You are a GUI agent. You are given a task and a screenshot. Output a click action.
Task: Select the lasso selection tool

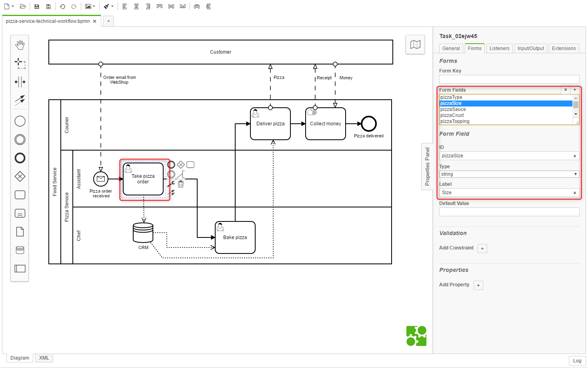point(20,63)
